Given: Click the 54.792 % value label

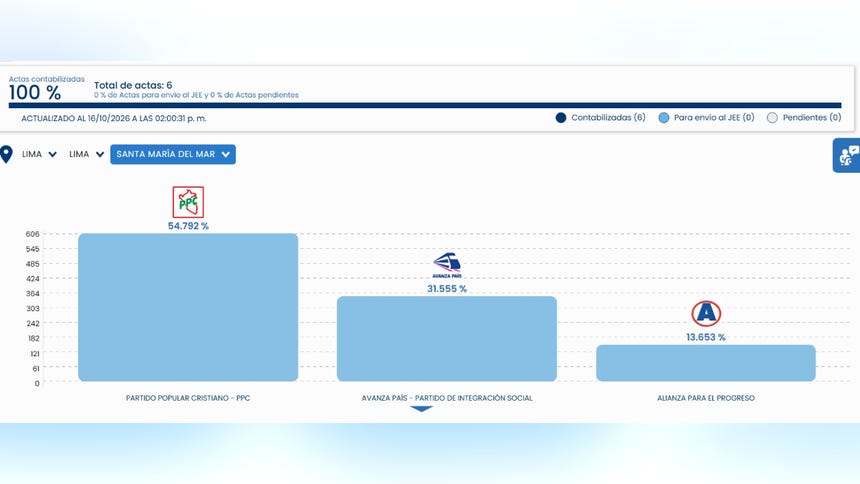Looking at the screenshot, I should coord(188,226).
